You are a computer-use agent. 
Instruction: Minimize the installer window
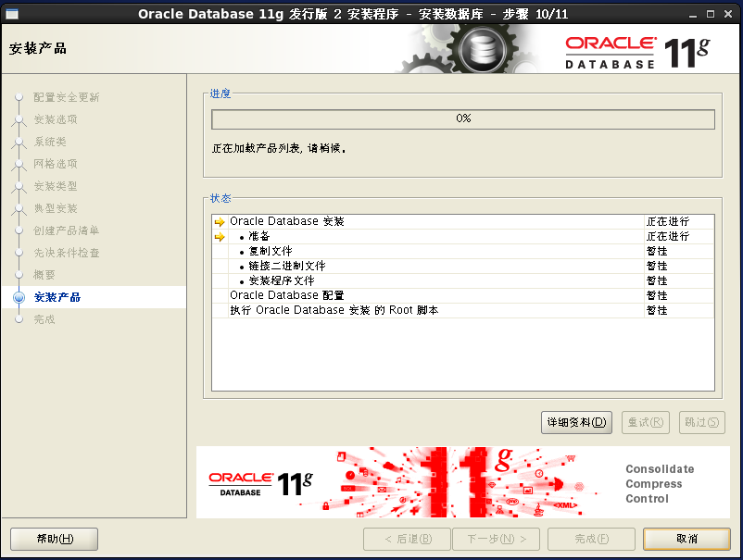pos(693,14)
